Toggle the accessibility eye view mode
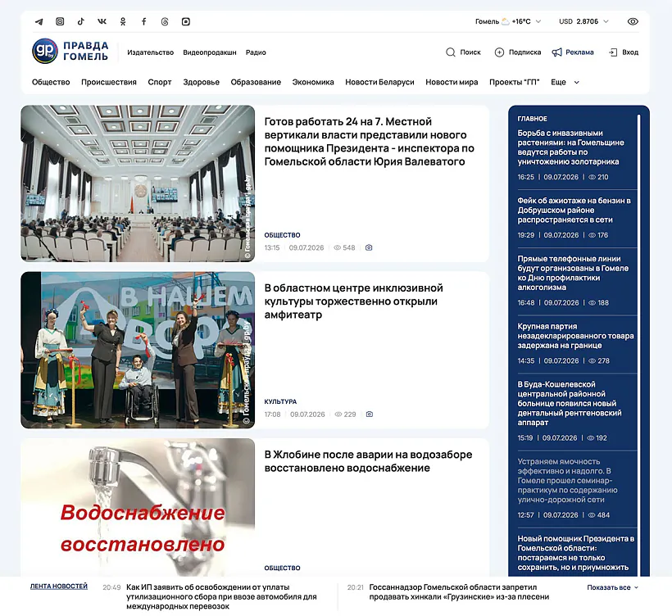672x616 pixels. (x=633, y=21)
